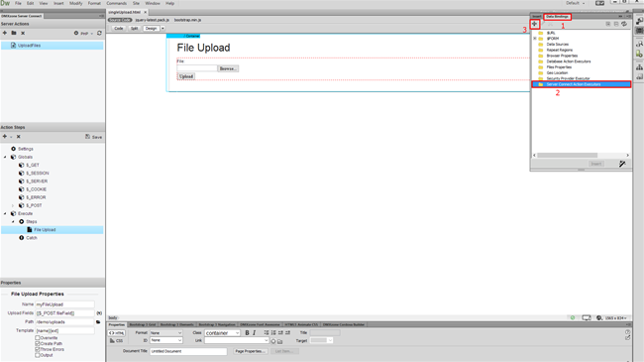
Task: Delete the selected action step
Action: 19,137
